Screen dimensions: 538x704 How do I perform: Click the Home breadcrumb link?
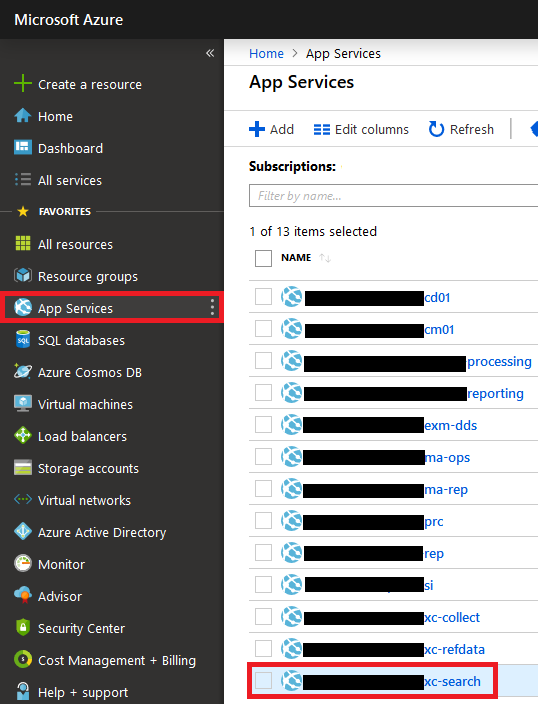(x=266, y=53)
